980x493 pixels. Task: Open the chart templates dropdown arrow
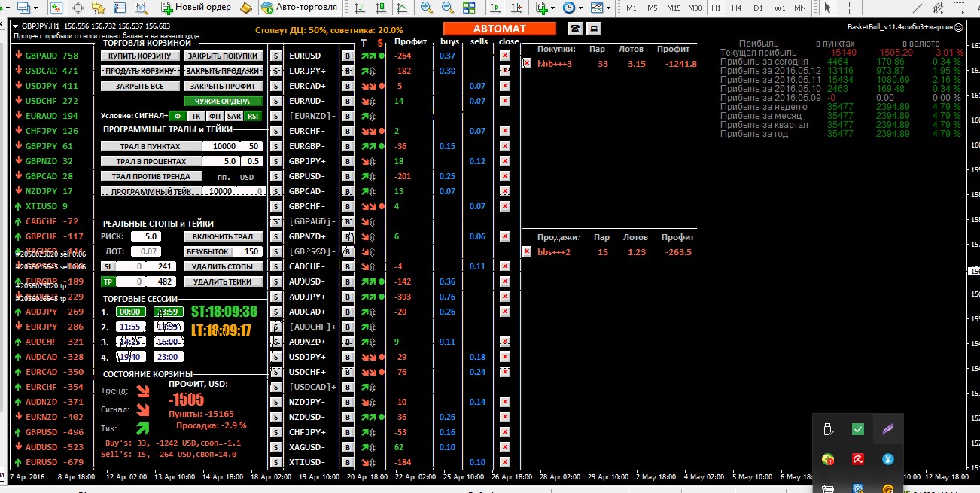(608, 8)
